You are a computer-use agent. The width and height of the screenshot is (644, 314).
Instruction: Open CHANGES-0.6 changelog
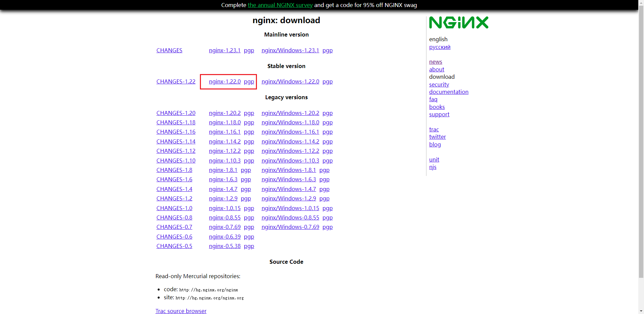(x=174, y=237)
